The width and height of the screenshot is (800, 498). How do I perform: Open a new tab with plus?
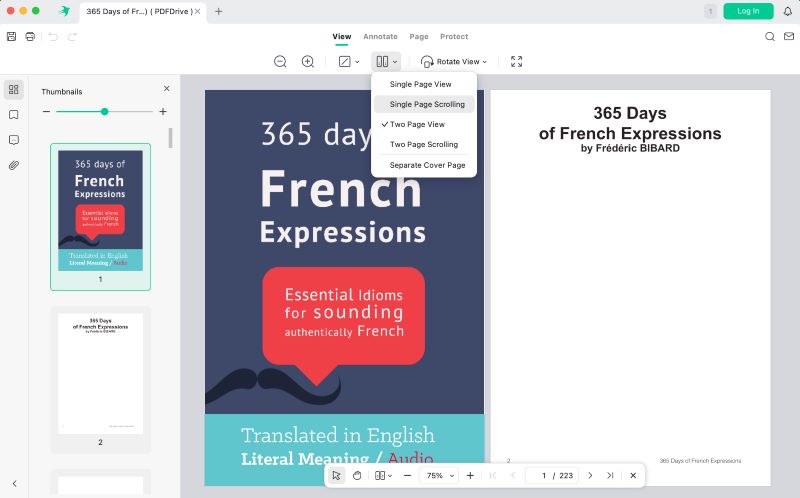click(218, 11)
